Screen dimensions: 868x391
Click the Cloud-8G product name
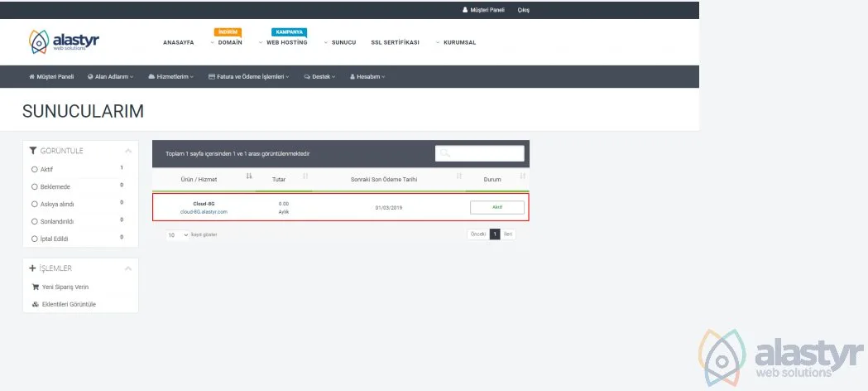coord(204,204)
